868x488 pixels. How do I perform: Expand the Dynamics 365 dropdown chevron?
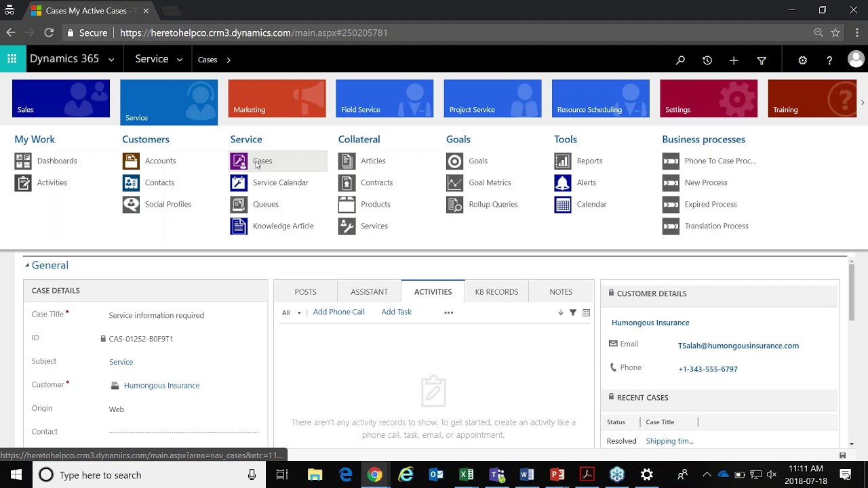pyautogui.click(x=111, y=60)
